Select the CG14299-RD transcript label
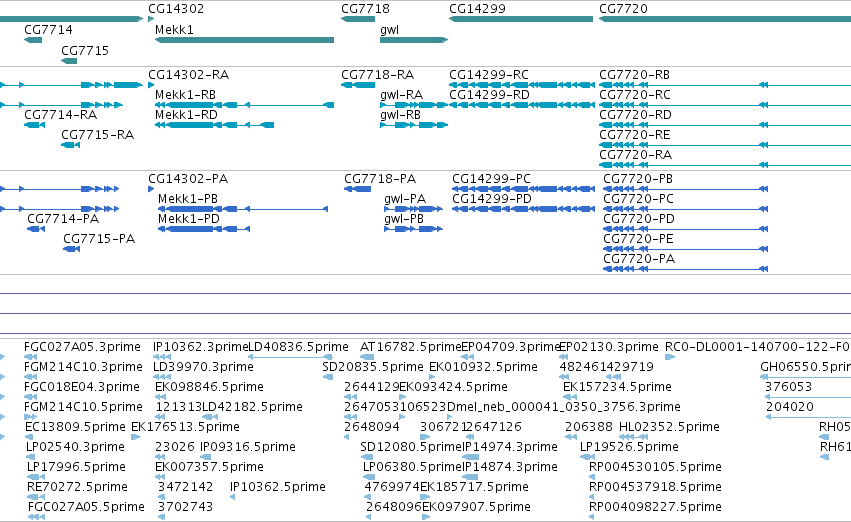The height and width of the screenshot is (522, 851). pyautogui.click(x=489, y=94)
